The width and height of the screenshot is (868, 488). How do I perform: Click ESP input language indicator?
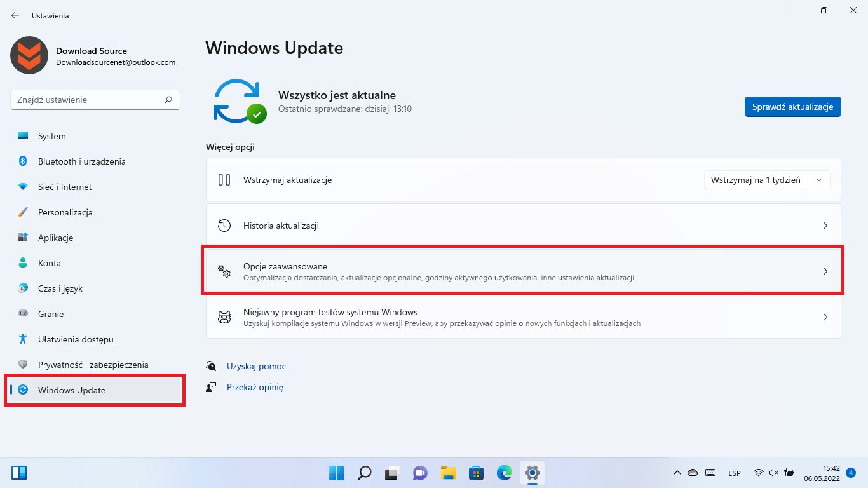click(x=735, y=473)
